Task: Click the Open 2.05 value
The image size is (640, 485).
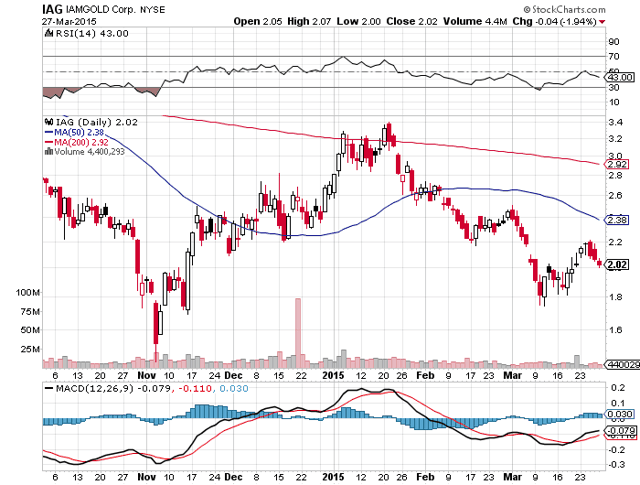Action: [258, 21]
